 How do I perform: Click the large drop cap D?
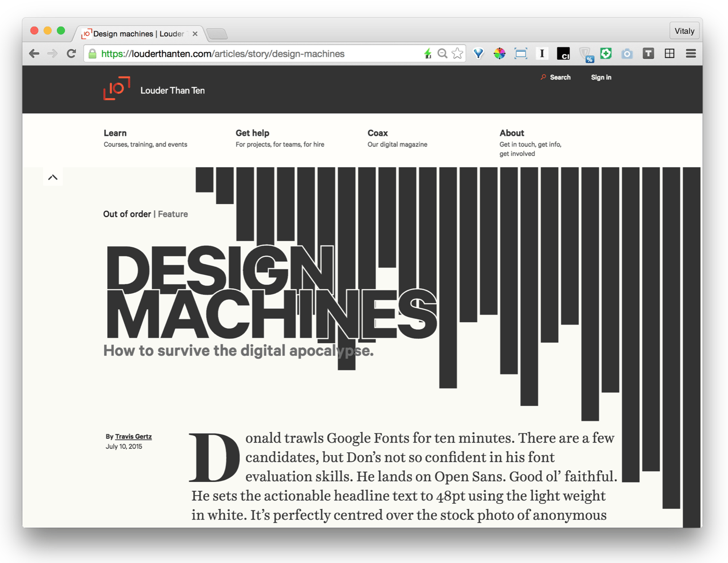[214, 457]
